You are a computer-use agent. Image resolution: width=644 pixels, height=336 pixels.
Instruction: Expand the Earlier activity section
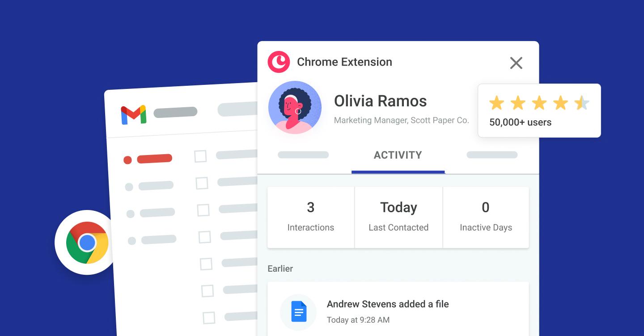click(280, 269)
